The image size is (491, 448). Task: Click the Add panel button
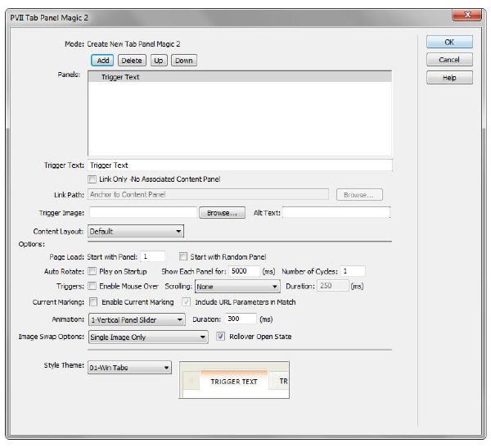click(102, 61)
